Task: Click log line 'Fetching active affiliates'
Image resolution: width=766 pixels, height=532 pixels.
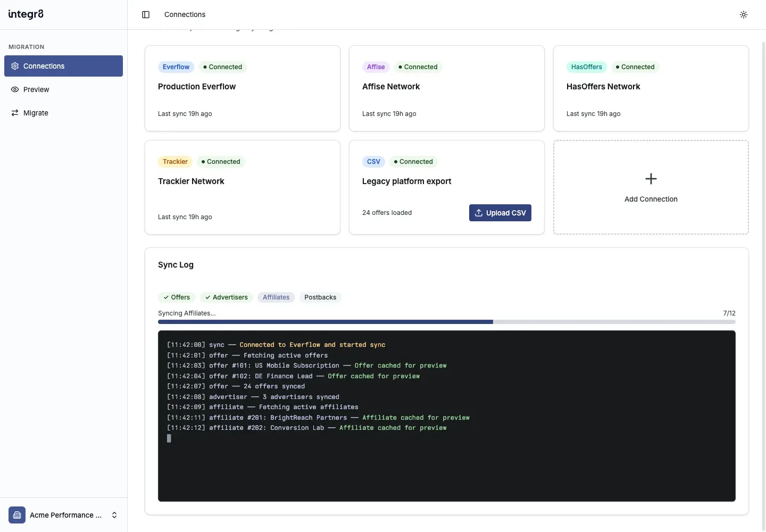Action: pos(263,407)
